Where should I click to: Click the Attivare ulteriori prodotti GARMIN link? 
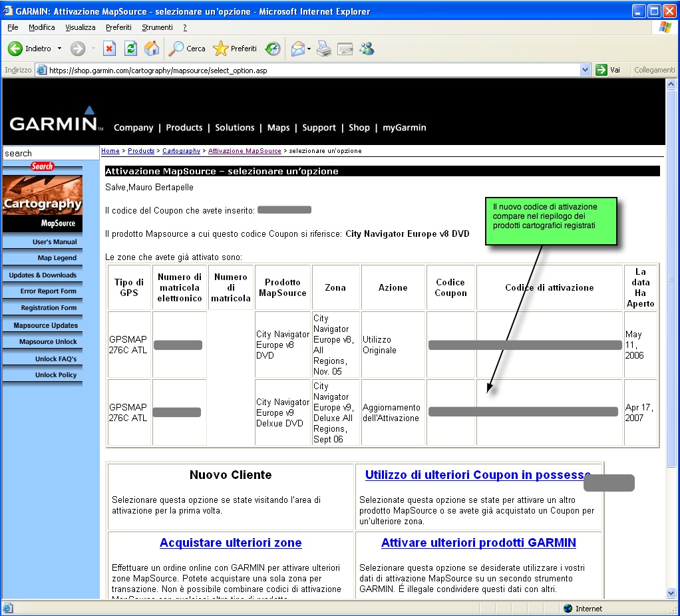[x=478, y=543]
